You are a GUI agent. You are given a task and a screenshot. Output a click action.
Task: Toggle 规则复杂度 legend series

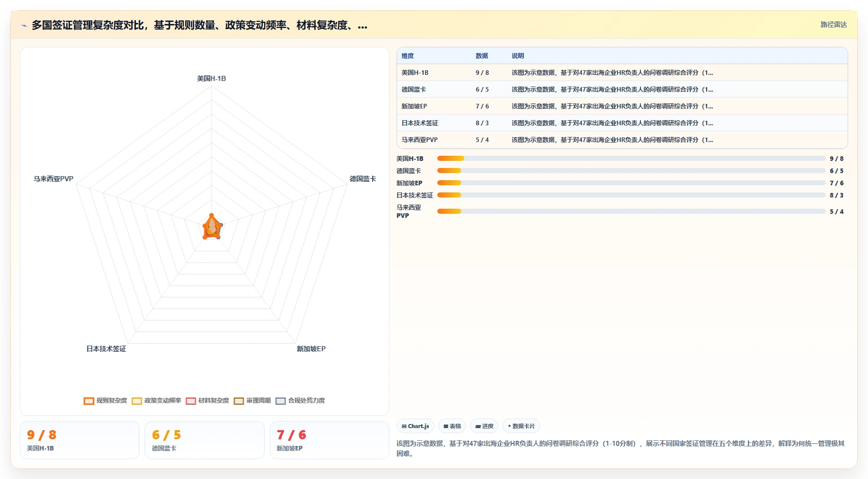[x=105, y=401]
